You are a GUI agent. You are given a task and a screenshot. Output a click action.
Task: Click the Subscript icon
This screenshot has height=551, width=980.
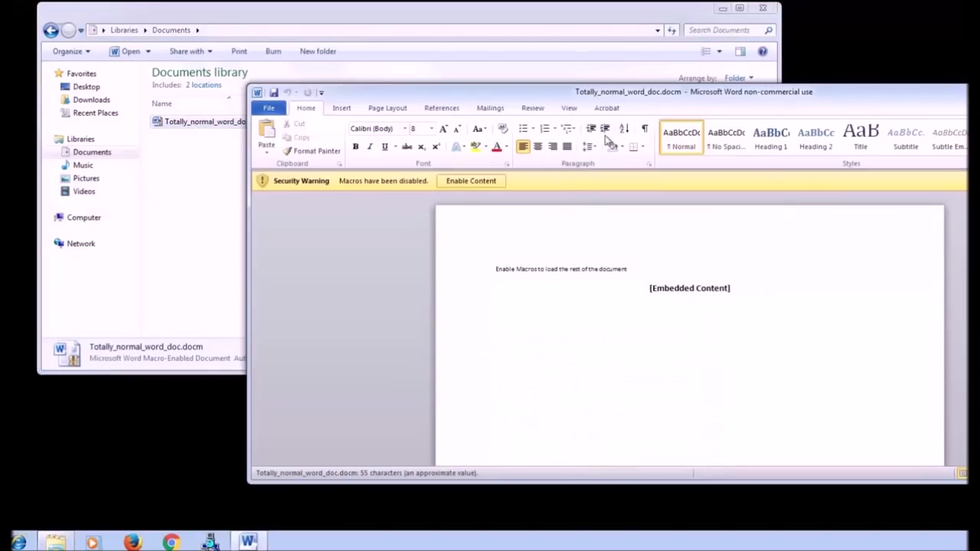(421, 147)
